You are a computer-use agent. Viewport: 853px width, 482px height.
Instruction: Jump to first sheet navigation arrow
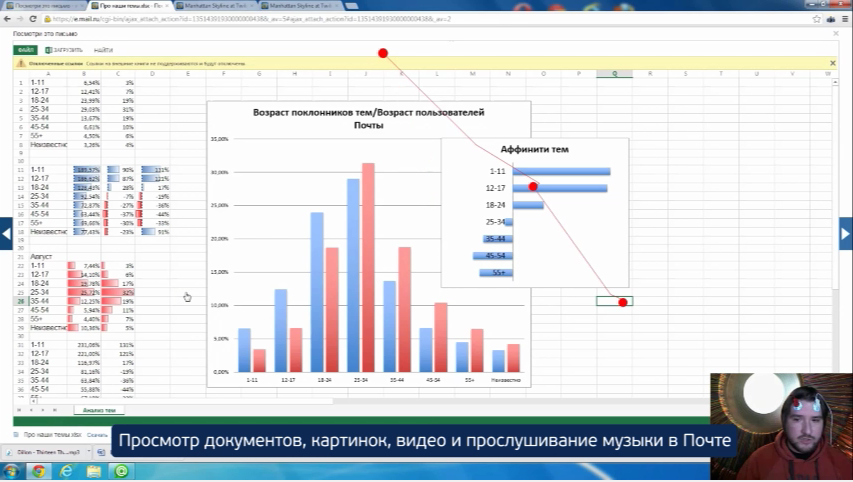click(19, 410)
